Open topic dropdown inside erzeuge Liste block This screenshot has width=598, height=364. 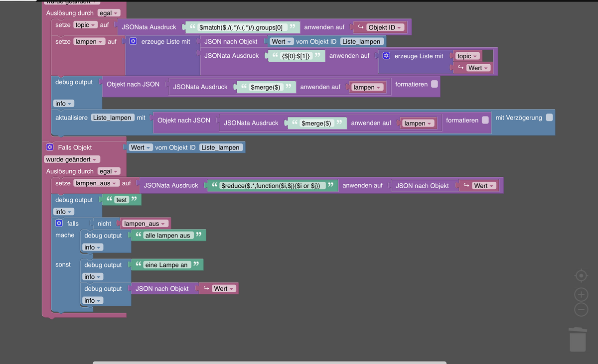click(467, 56)
